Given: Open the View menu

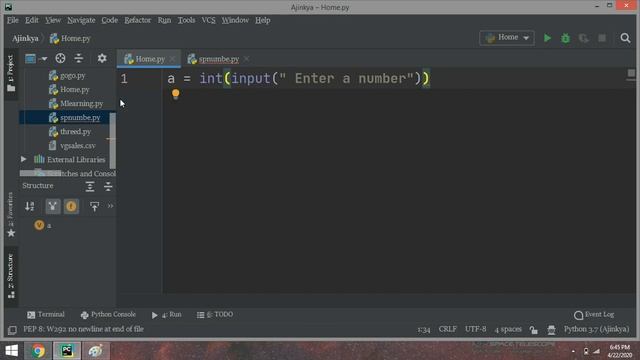Looking at the screenshot, I should click(53, 20).
